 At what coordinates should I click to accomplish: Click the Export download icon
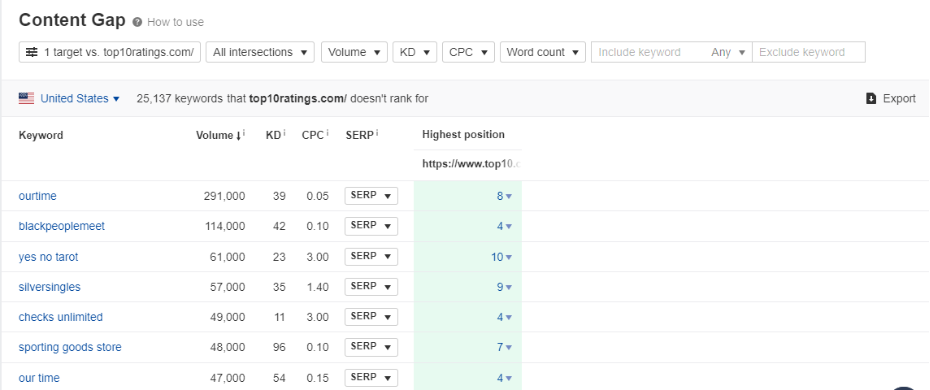(x=871, y=98)
